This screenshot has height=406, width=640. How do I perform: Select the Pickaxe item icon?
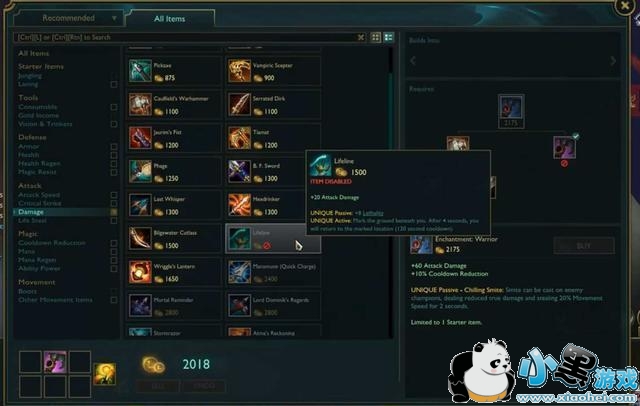click(140, 71)
